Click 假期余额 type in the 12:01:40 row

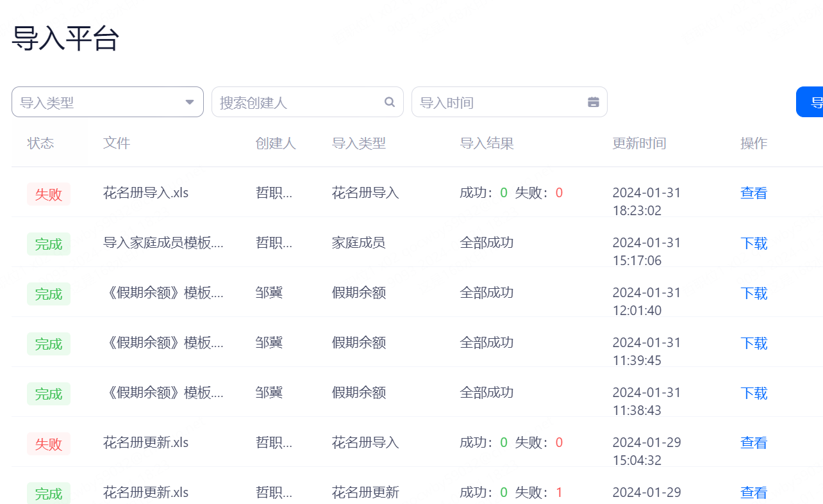pyautogui.click(x=359, y=293)
